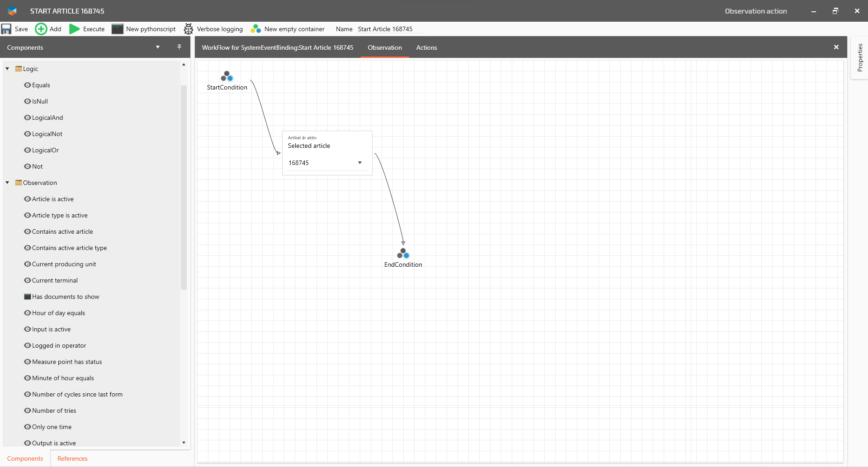This screenshot has height=467, width=868.
Task: Open the Selected article dropdown
Action: [360, 163]
